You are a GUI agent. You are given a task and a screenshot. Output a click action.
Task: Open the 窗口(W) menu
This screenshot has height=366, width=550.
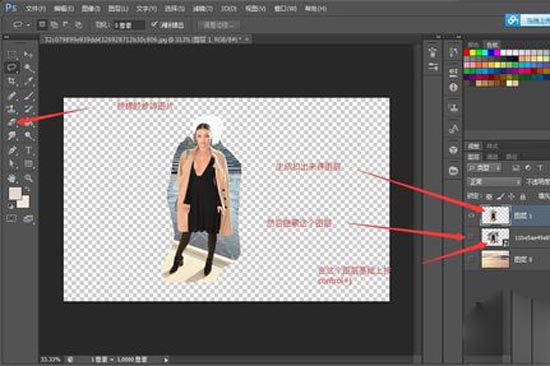click(285, 8)
